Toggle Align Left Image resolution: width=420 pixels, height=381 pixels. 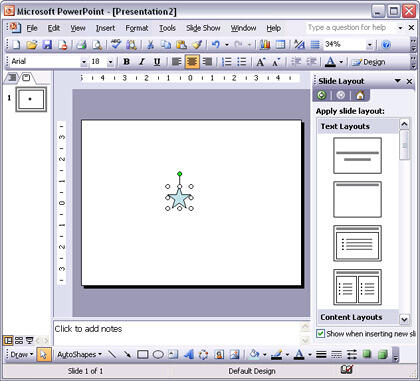tap(176, 62)
